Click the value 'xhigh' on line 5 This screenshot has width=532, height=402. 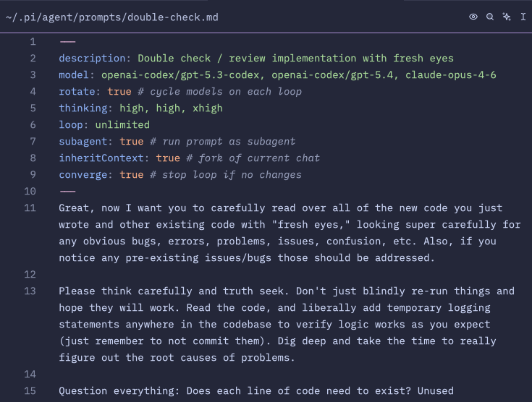click(x=208, y=108)
